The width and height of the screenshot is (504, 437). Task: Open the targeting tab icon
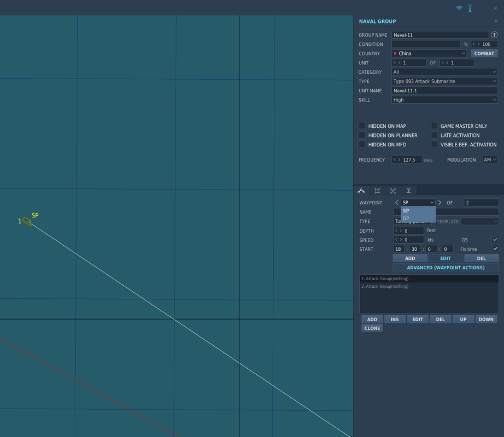click(x=377, y=191)
